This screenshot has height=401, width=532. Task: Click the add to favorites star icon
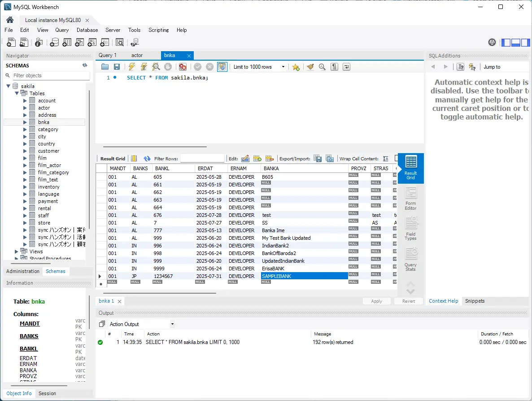pos(296,67)
